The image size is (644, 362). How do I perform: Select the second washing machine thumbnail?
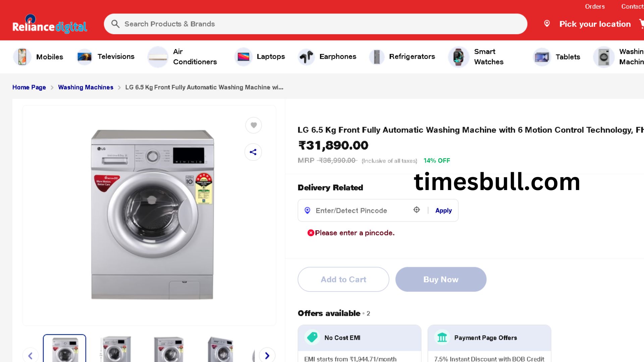(116, 349)
